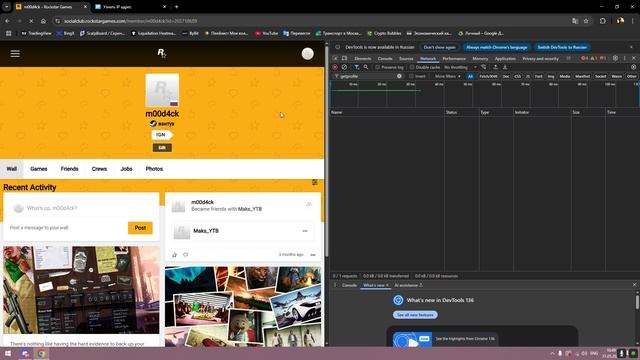Open the No throttling dropdown

(x=460, y=67)
